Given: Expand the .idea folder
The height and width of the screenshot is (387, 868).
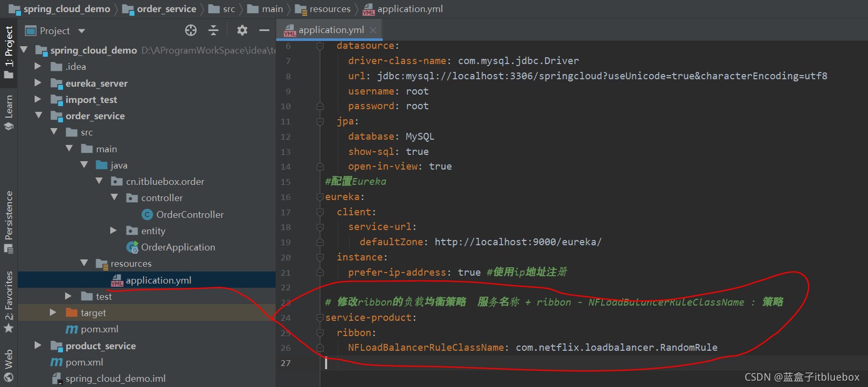Looking at the screenshot, I should point(38,66).
